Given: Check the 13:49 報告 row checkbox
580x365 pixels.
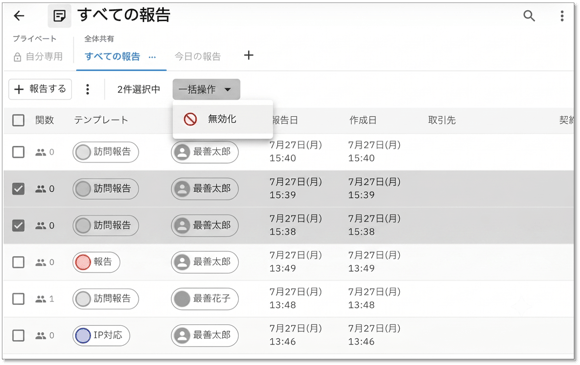Looking at the screenshot, I should tap(18, 262).
